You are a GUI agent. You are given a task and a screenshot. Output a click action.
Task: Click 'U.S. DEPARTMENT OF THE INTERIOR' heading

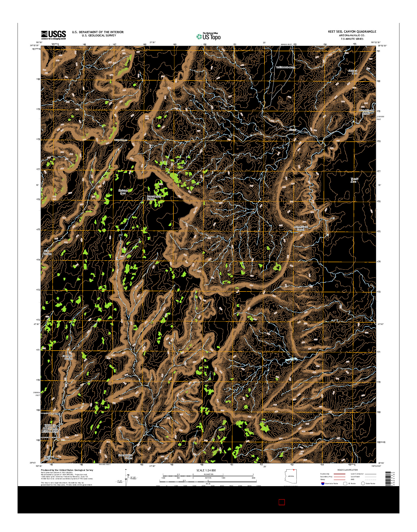pyautogui.click(x=98, y=32)
